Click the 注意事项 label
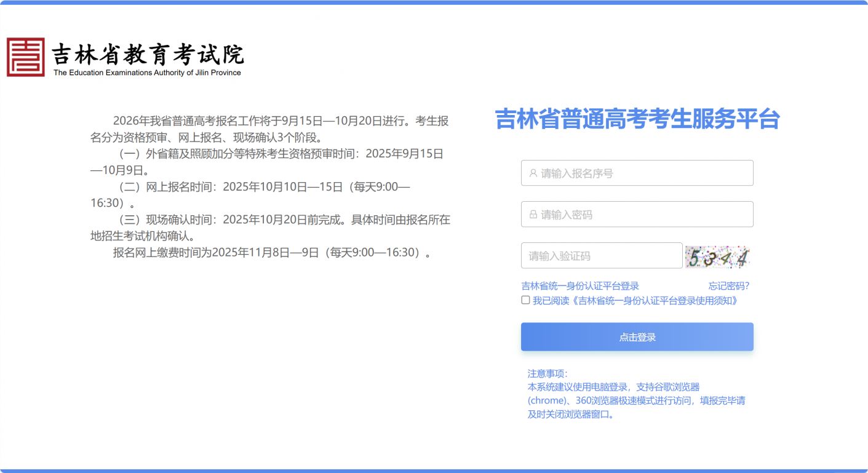The image size is (868, 473). 547,373
